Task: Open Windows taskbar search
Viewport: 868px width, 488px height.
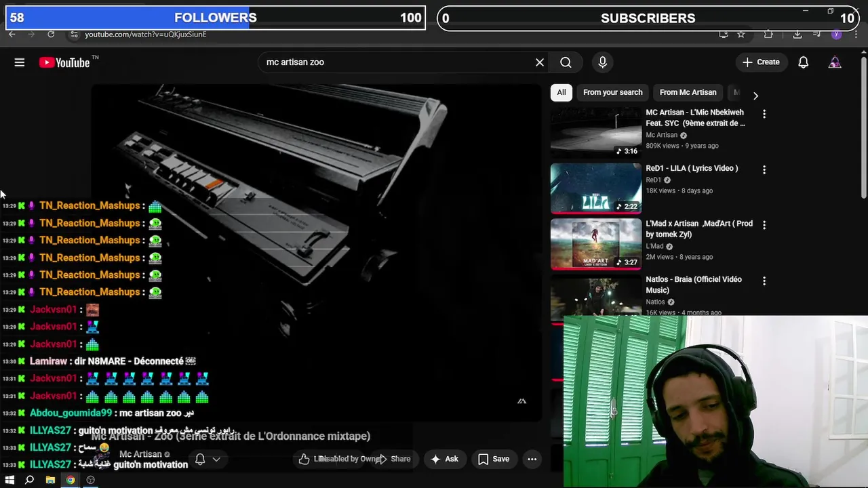Action: 30,480
